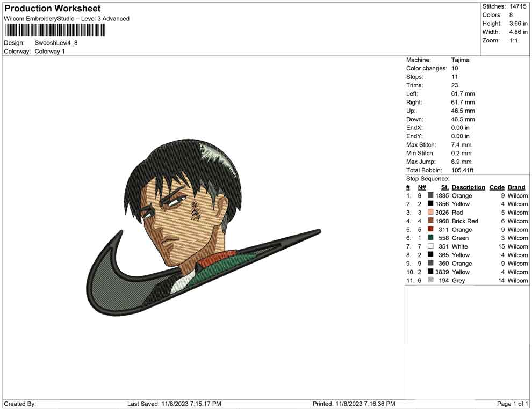The image size is (532, 409).
Task: Click the code '14' in the Grey row
Action: [501, 280]
